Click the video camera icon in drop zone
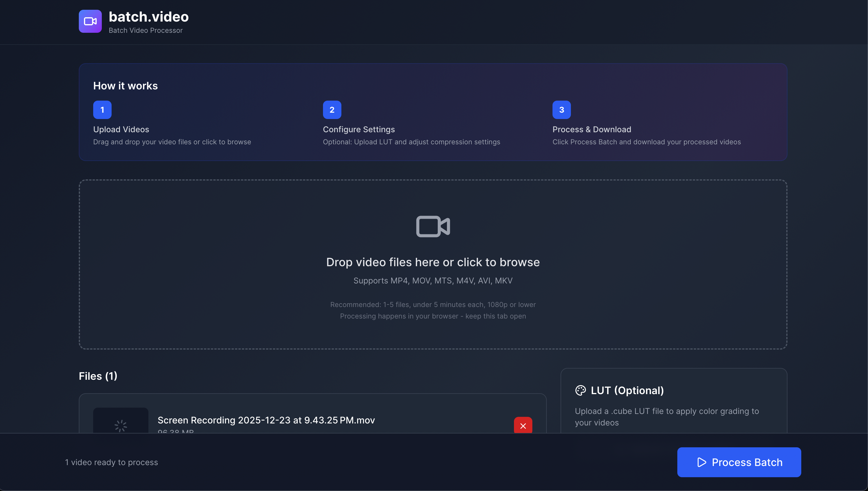Screen dimensions: 868x491 tap(433, 226)
